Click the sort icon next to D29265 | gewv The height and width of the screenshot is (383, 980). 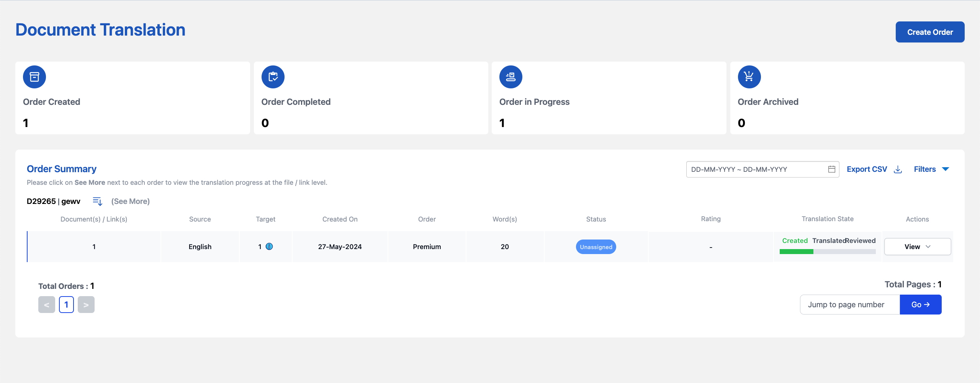click(x=98, y=201)
